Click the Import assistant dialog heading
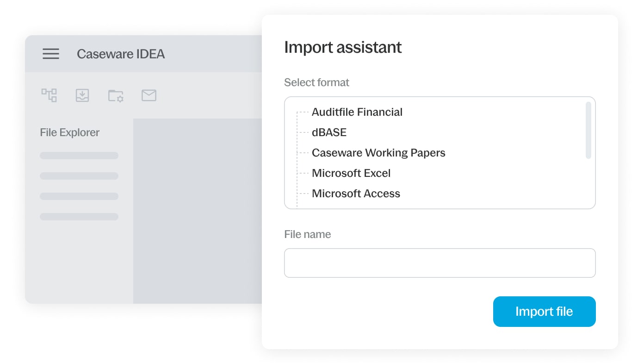Image resolution: width=644 pixels, height=363 pixels. click(x=343, y=47)
